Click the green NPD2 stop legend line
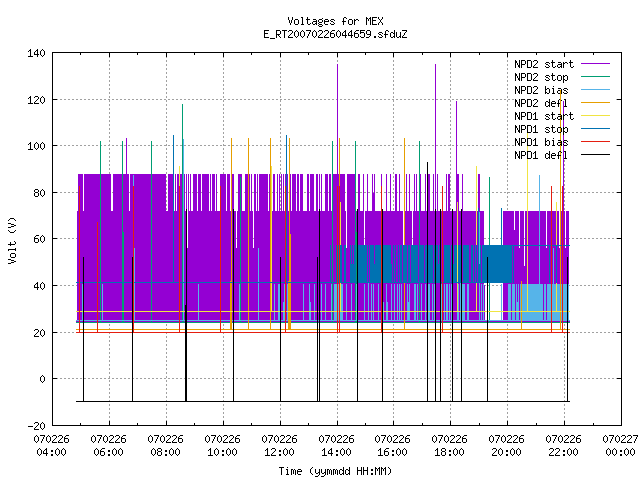Screen dimensions: 640x480 [595, 77]
